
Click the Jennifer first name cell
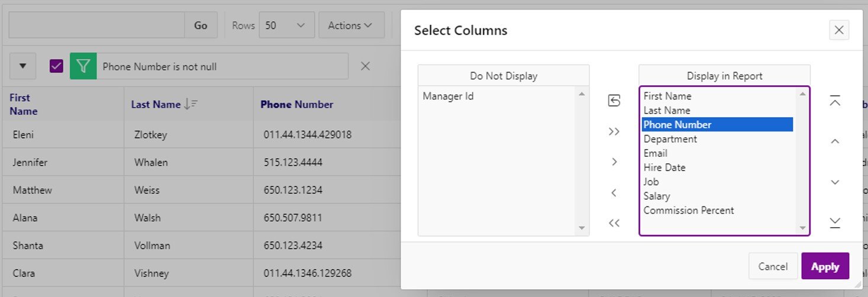click(30, 162)
